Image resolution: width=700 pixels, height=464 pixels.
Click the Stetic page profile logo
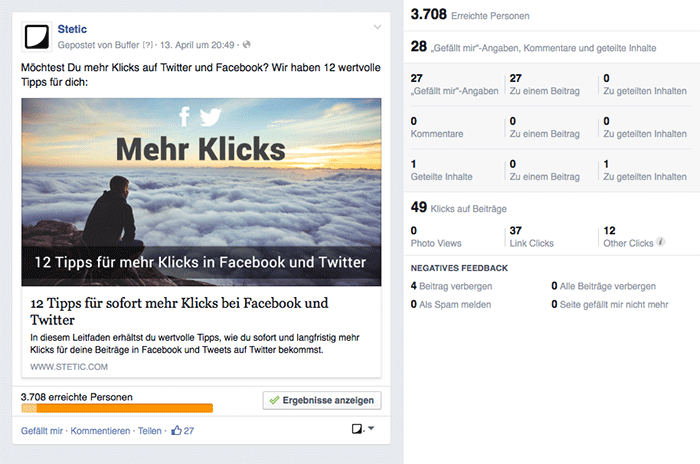click(x=37, y=37)
